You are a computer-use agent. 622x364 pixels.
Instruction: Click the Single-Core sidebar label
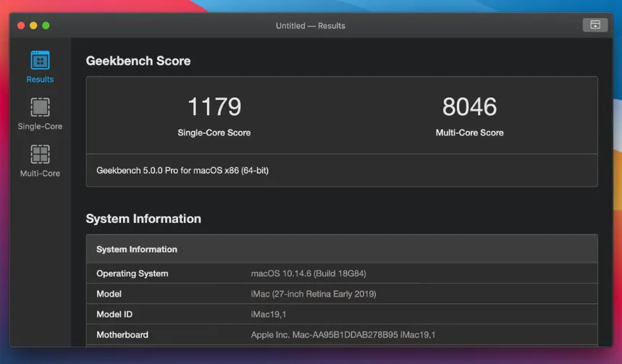(x=40, y=127)
